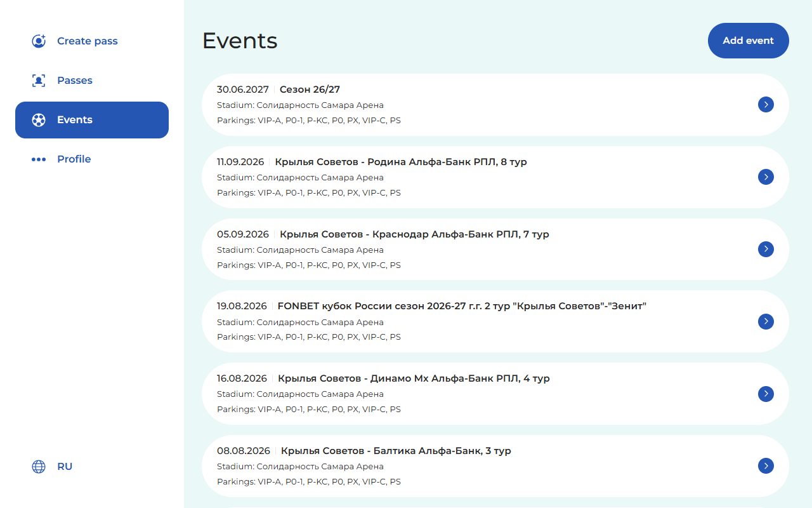Click the Profile three-dots icon

coord(39,159)
